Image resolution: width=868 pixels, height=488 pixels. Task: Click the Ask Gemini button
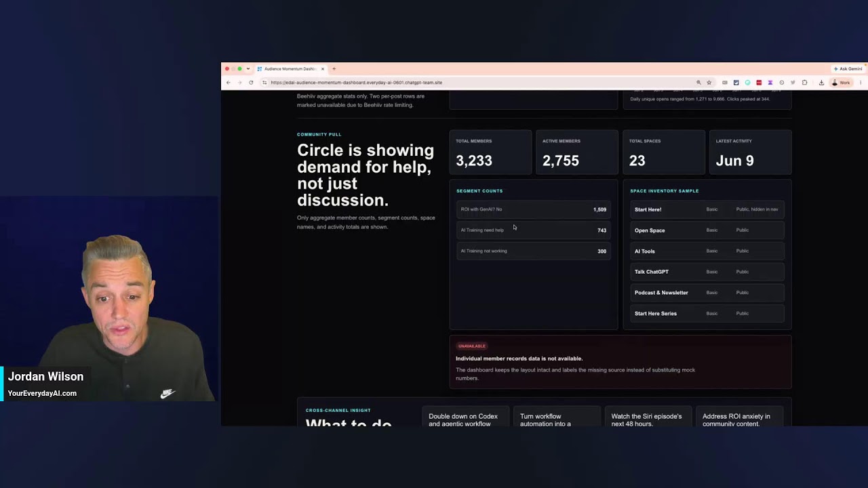coord(848,68)
